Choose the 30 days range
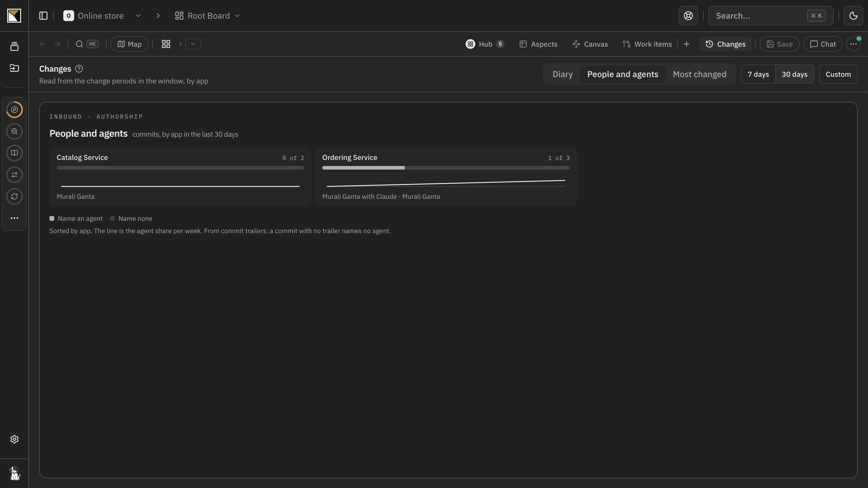 tap(794, 74)
